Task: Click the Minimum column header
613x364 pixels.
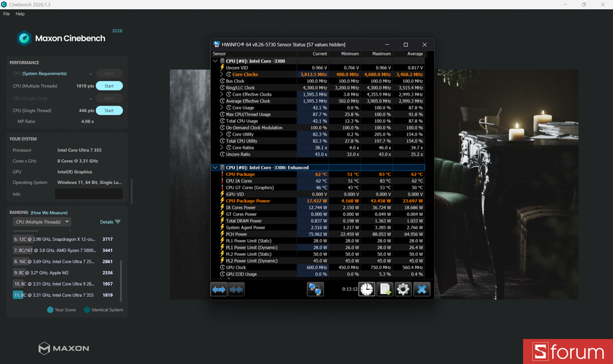Action: click(344, 54)
